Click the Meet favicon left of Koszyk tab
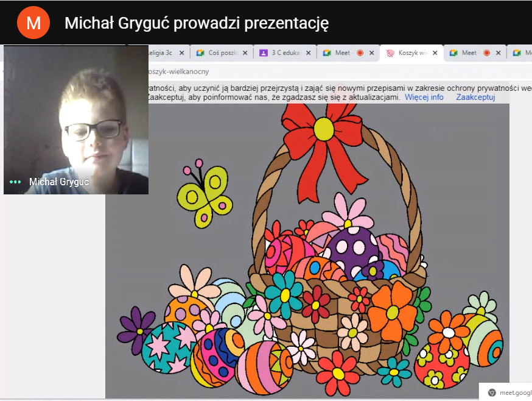 coord(327,53)
